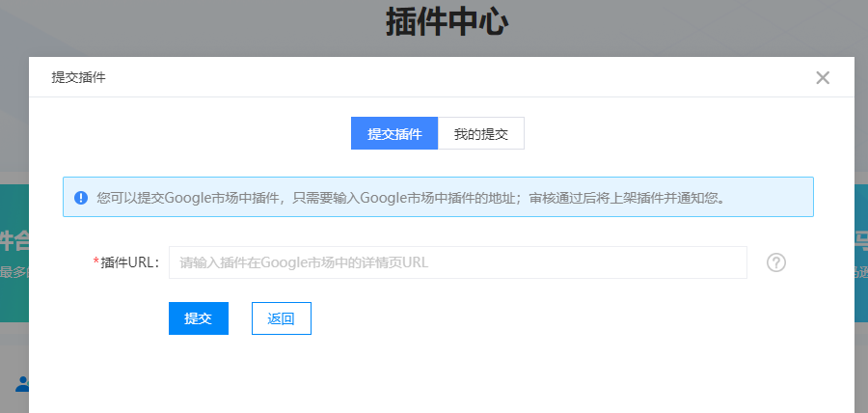Click the 插件URL field label
Image resolution: width=868 pixels, height=413 pixels.
coord(130,262)
